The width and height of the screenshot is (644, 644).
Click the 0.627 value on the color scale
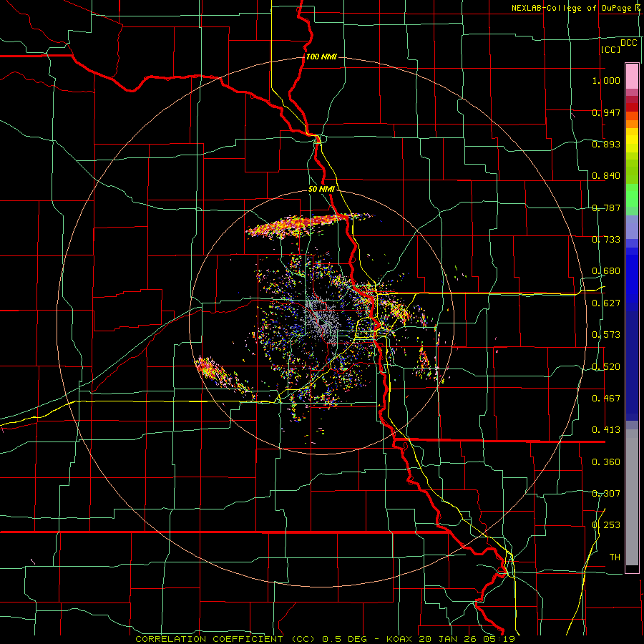(x=606, y=303)
